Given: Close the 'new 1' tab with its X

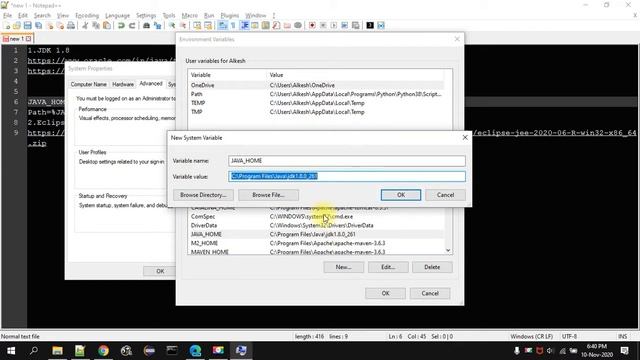Looking at the screenshot, I should tap(29, 39).
